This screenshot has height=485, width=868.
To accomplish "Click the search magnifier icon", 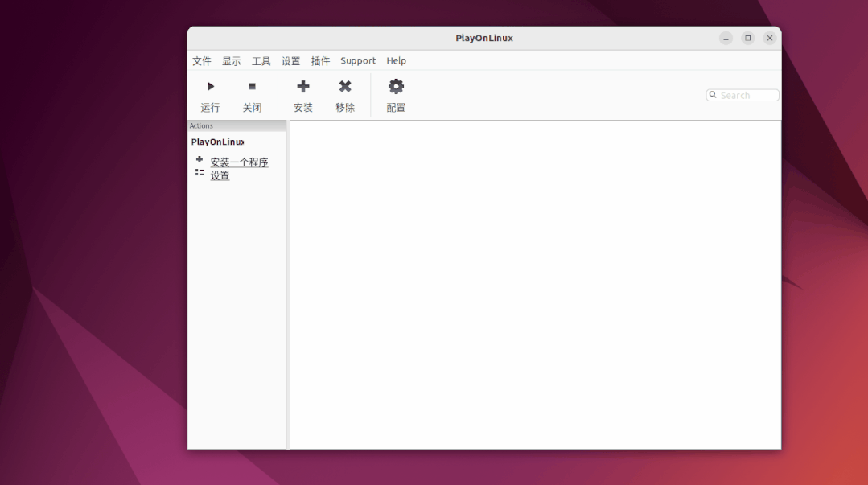I will (713, 95).
